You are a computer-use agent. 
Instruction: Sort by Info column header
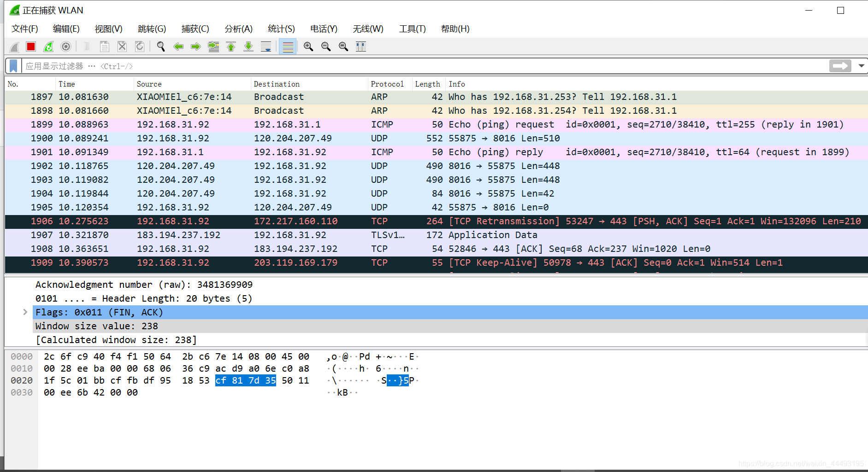(x=657, y=84)
